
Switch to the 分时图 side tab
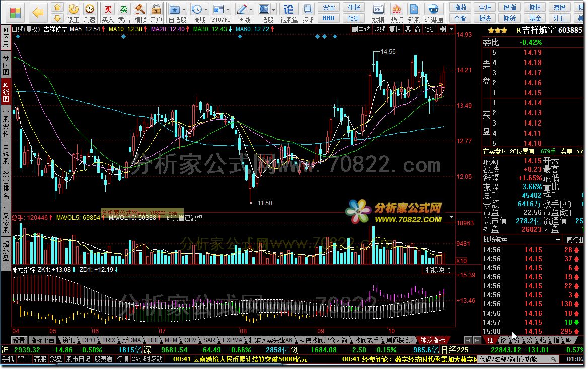tap(6, 66)
